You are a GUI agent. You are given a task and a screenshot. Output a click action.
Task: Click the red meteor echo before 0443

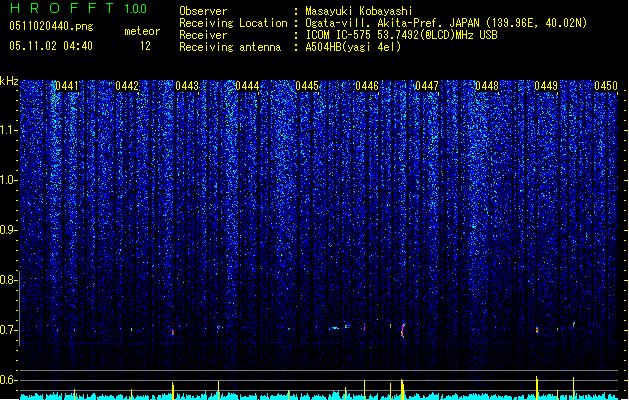173,332
